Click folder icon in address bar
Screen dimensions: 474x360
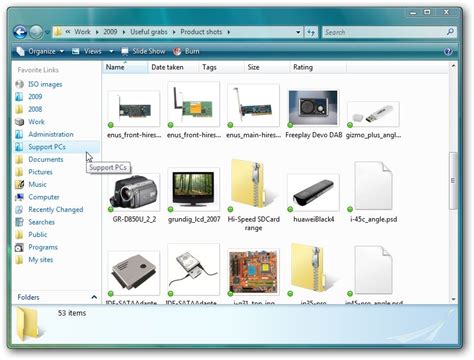58,32
